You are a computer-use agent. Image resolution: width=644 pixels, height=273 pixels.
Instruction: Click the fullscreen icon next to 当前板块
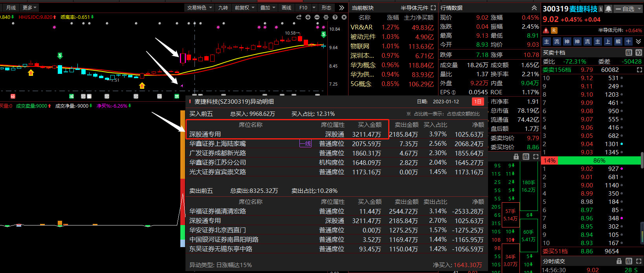click(x=433, y=8)
